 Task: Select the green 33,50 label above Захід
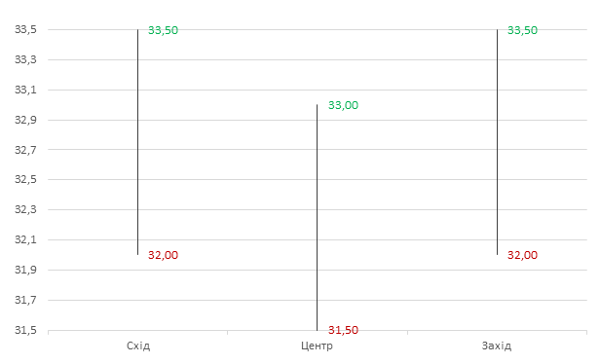click(x=522, y=30)
